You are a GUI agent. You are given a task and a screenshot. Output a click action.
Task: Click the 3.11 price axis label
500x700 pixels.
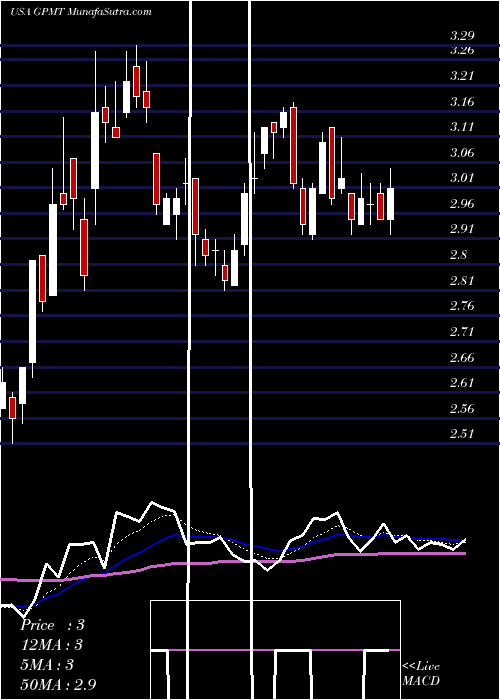(462, 127)
